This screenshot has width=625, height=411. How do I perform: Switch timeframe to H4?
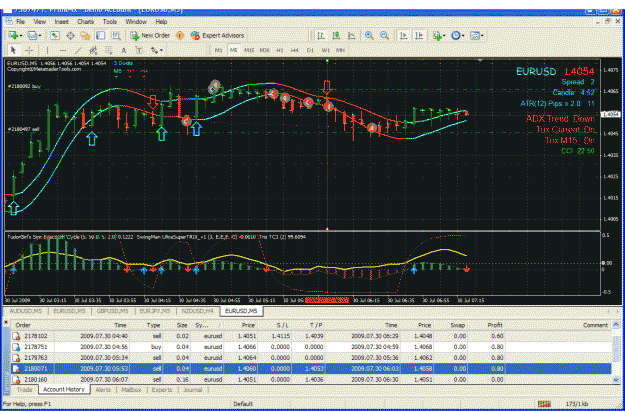coord(295,50)
